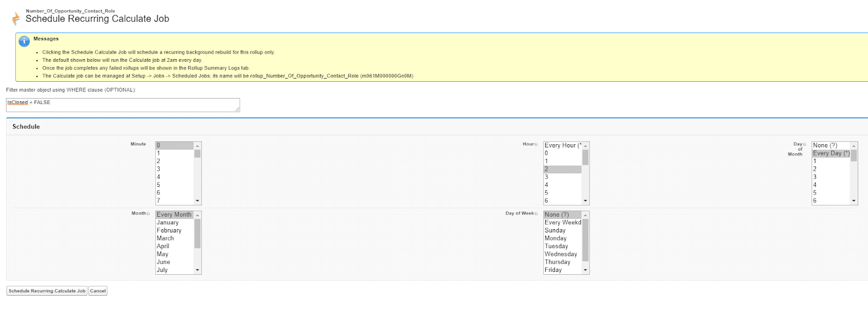Select minute 7 in Minute list
Viewport: 868px width, 311px height.
[174, 200]
